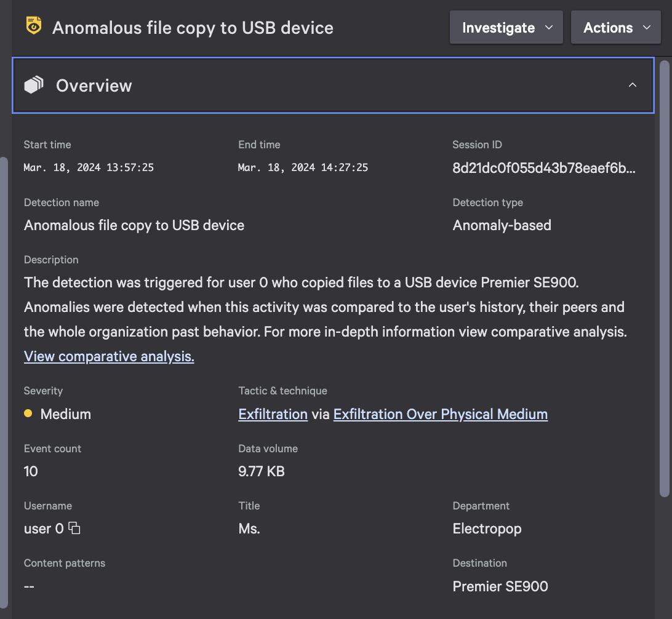Screen dimensions: 672x619
Task: Click the user 0 username text
Action: [x=44, y=529]
